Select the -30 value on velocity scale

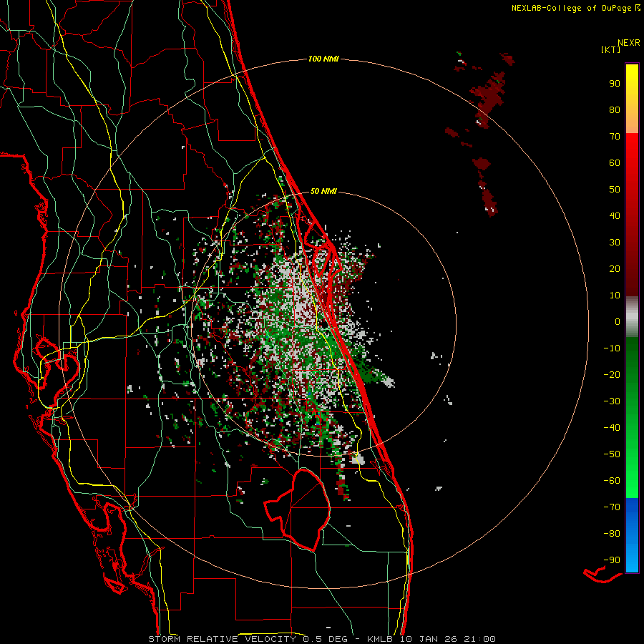(x=612, y=401)
